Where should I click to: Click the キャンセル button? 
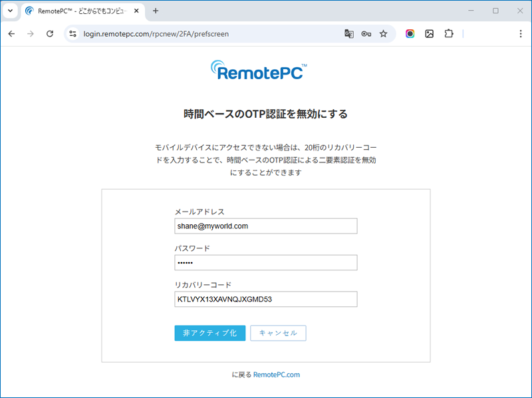coord(278,333)
